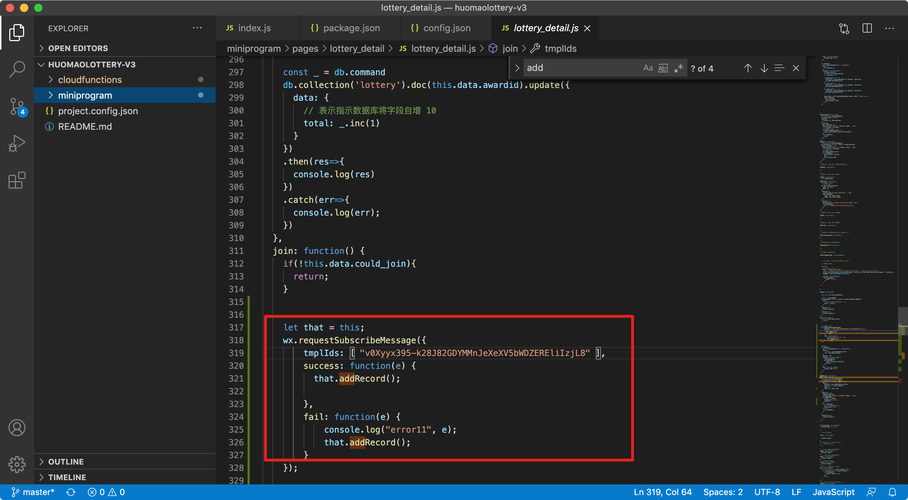Screen dimensions: 908x500
Task: Expand the cloudfunctions folder
Action: point(125,79)
